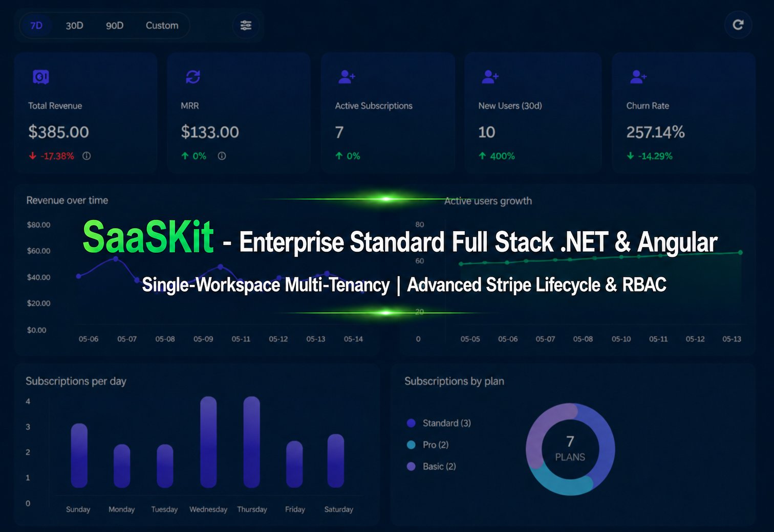Click the donut chart 7 PLANS center
774x532 pixels.
coord(570,449)
